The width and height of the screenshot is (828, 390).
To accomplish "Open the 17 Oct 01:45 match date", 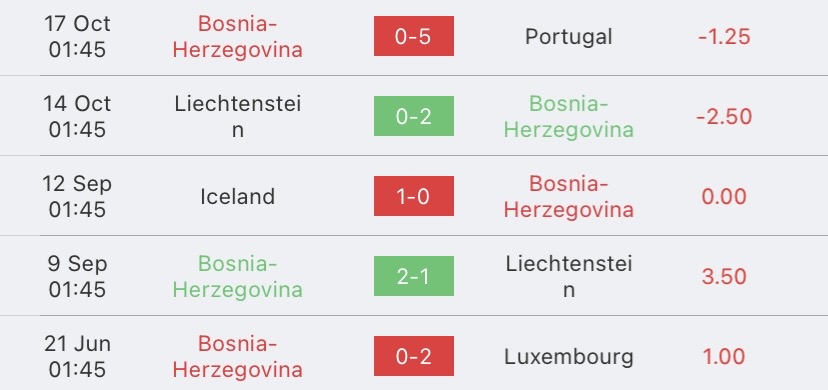I will click(77, 36).
